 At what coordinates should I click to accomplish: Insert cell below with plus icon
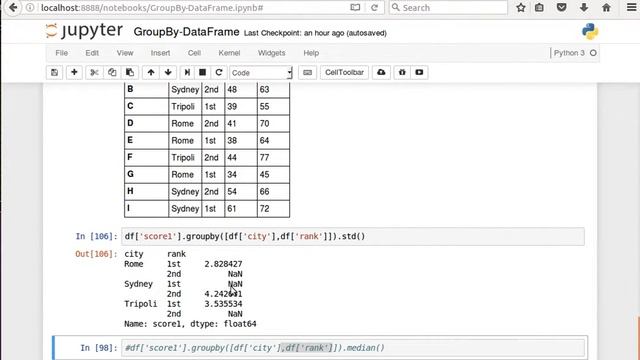74,72
